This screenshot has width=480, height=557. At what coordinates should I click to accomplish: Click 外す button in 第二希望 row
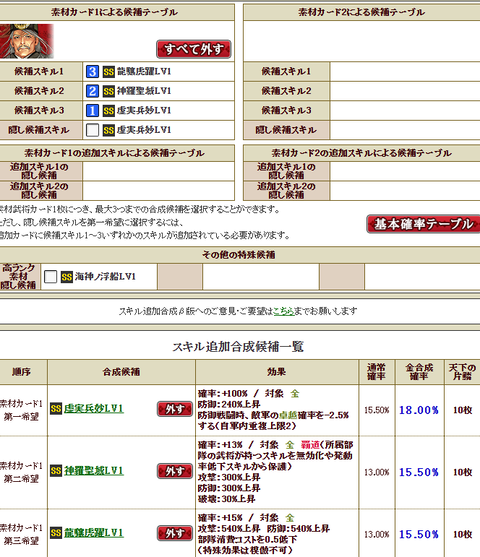tap(175, 471)
